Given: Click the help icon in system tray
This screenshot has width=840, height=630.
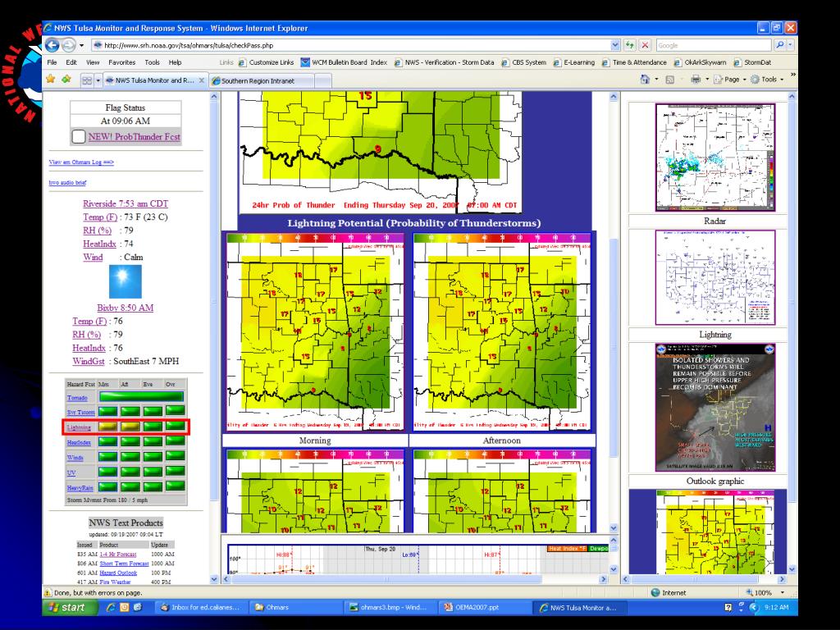Looking at the screenshot, I should tap(728, 608).
